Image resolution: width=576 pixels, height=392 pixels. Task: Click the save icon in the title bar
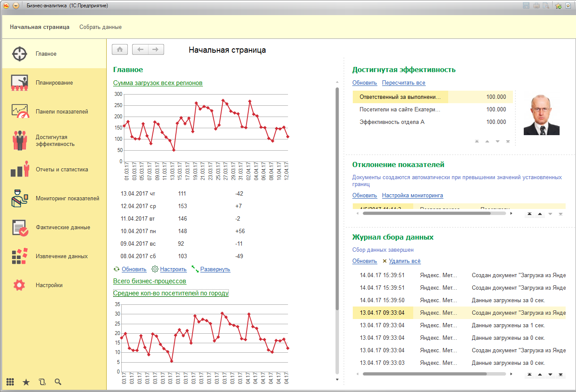526,6
